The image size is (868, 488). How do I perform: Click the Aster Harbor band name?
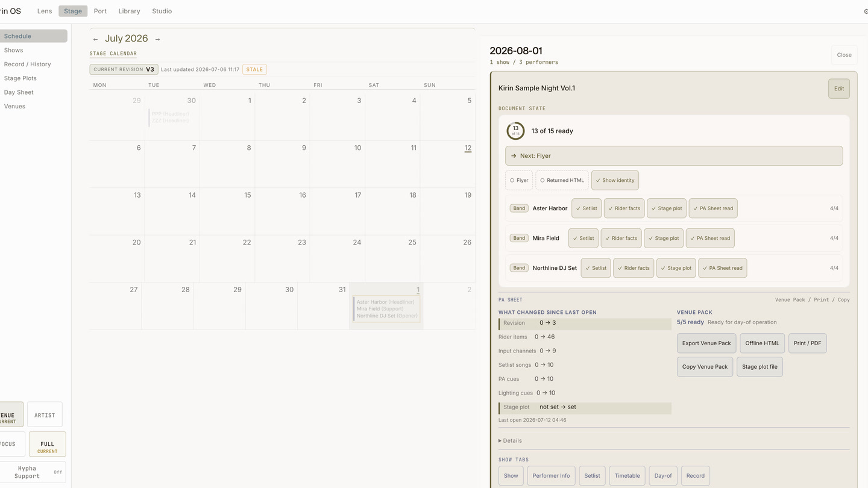tap(550, 208)
